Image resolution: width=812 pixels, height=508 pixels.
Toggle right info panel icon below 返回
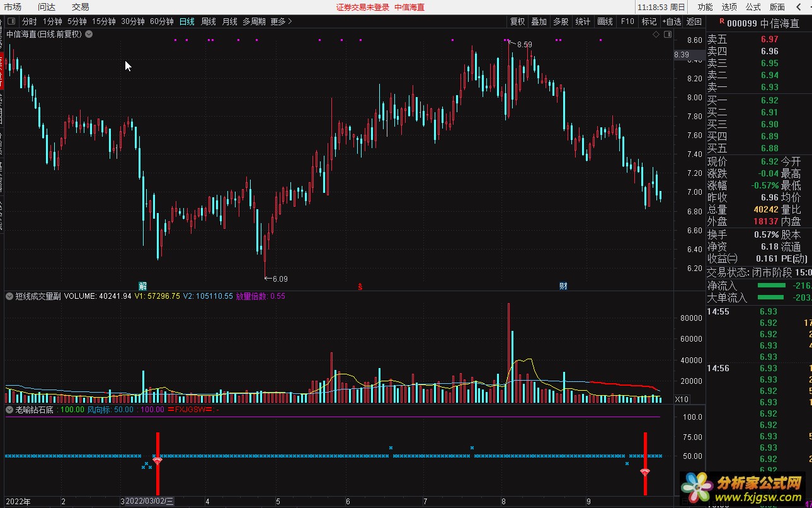point(668,34)
